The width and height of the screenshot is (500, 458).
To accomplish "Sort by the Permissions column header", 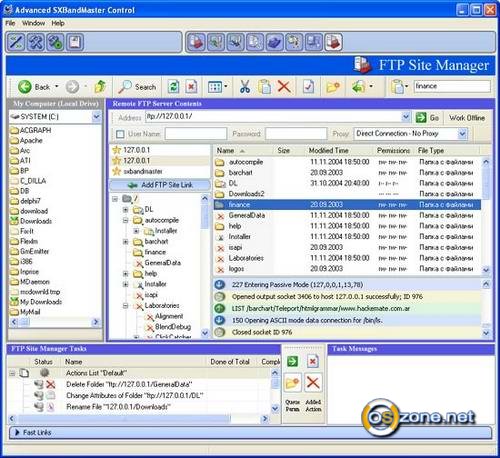I will [x=394, y=151].
